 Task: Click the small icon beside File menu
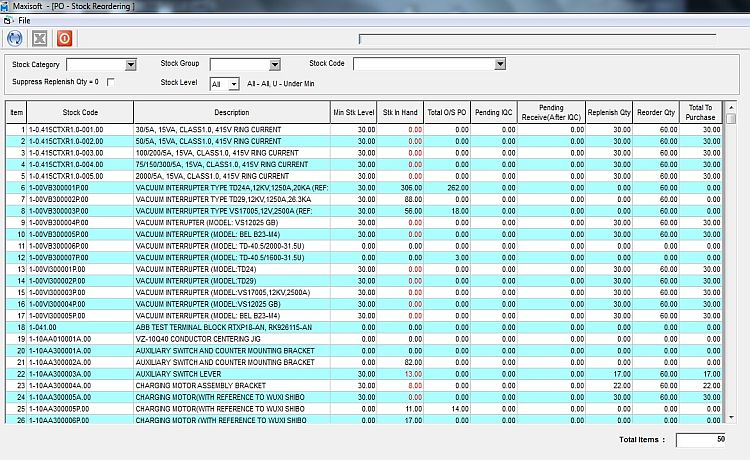(x=8, y=20)
